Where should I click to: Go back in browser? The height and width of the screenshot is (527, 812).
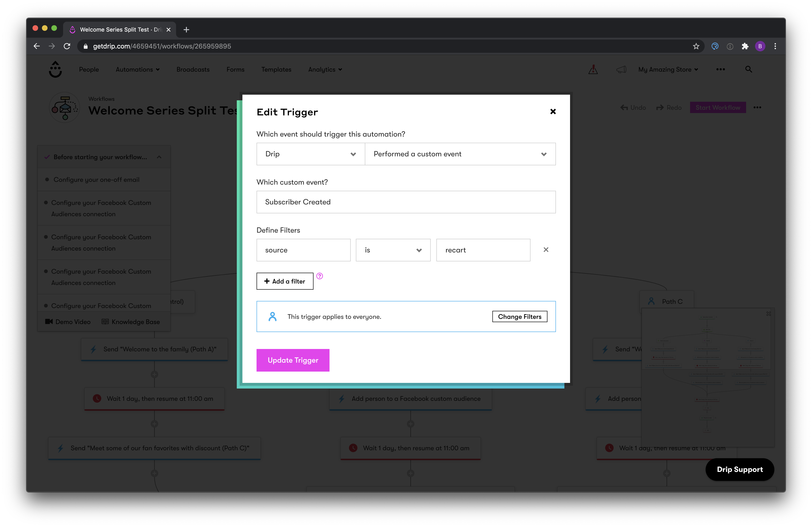37,46
